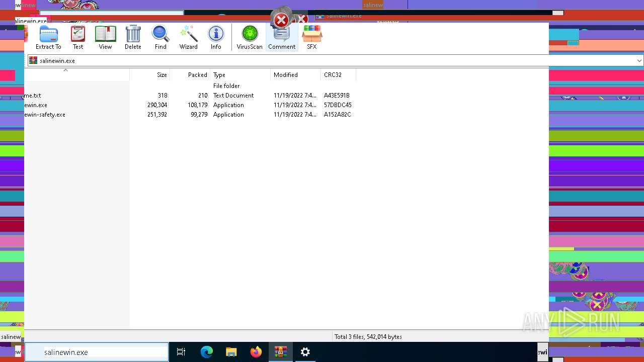Sort files by Type column
Image resolution: width=644 pixels, height=362 pixels.
(240, 75)
